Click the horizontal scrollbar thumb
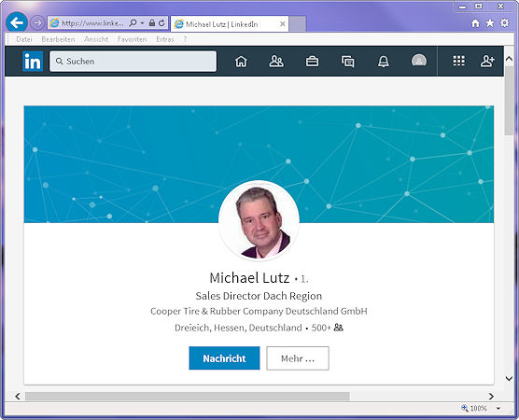The width and height of the screenshot is (519, 420). pyautogui.click(x=188, y=396)
